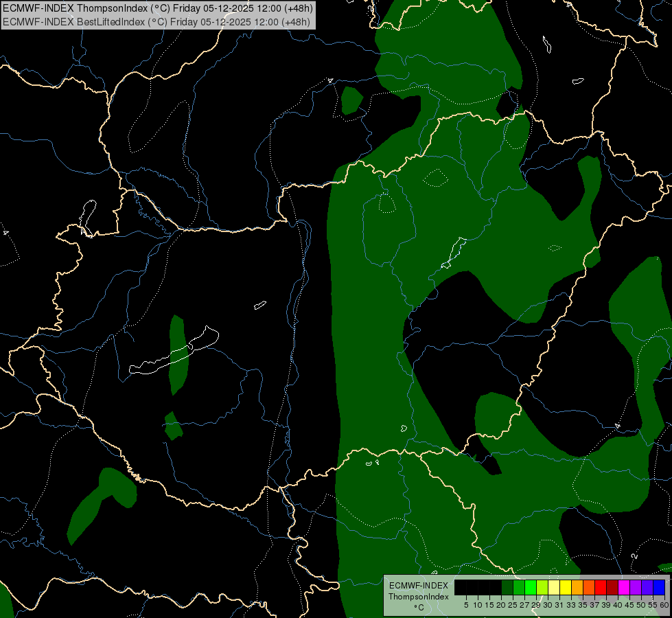Pick the bright yellow 31–33 legend swatch
Screen dimensions: 672x618
[x=566, y=587]
